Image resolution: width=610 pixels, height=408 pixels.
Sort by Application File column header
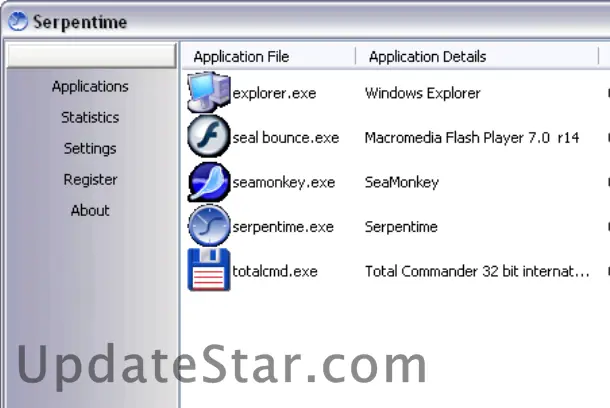point(268,57)
